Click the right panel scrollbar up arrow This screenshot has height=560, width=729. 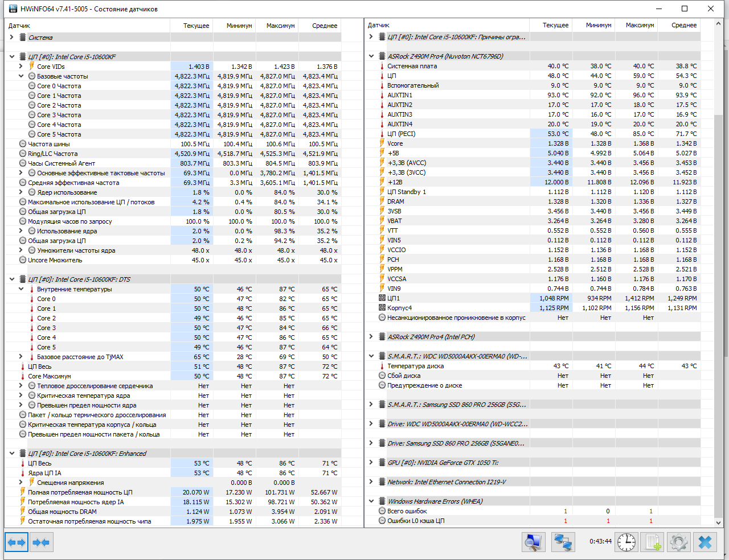click(x=718, y=23)
